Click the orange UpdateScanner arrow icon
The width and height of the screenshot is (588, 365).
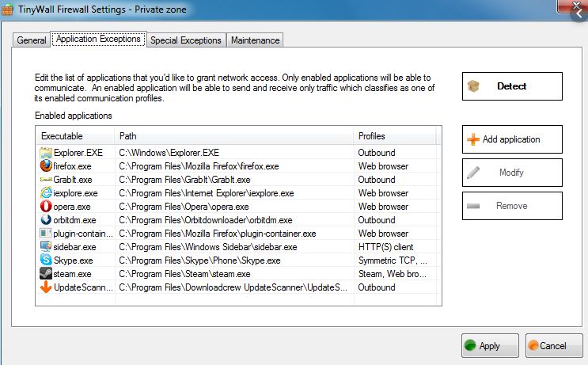(46, 287)
